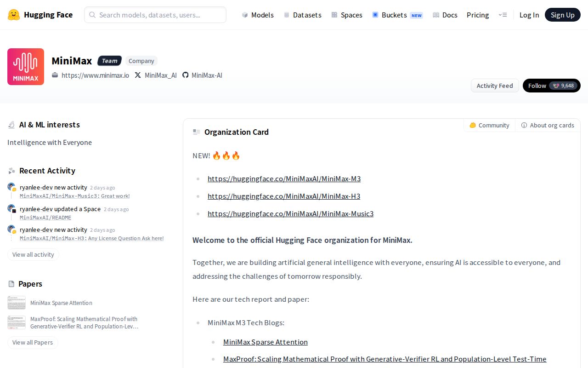This screenshot has height=368, width=588.
Task: Click ryanlee-dev avatar on MiniMax-H3 activity
Action: click(11, 230)
